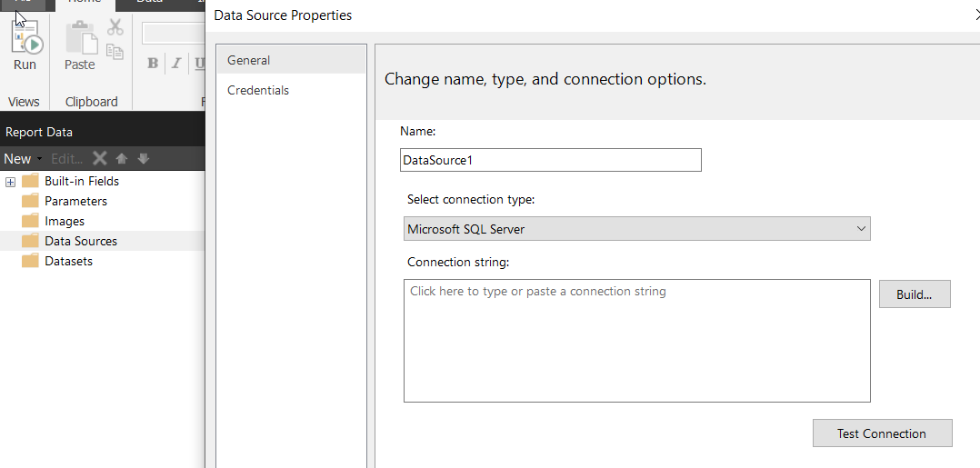Click into the Connection string text box
The height and width of the screenshot is (468, 980).
tap(637, 341)
